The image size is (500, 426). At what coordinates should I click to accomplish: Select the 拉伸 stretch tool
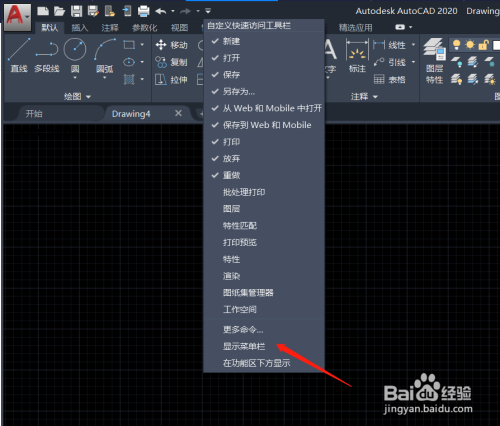pos(171,80)
